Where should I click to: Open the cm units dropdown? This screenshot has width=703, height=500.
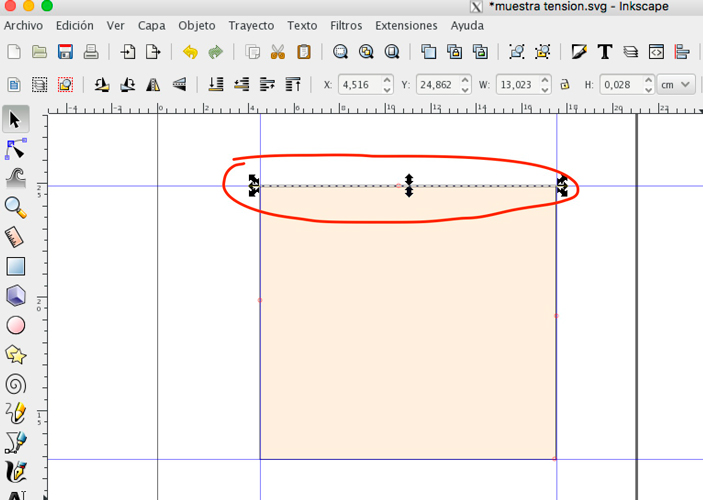pyautogui.click(x=676, y=84)
